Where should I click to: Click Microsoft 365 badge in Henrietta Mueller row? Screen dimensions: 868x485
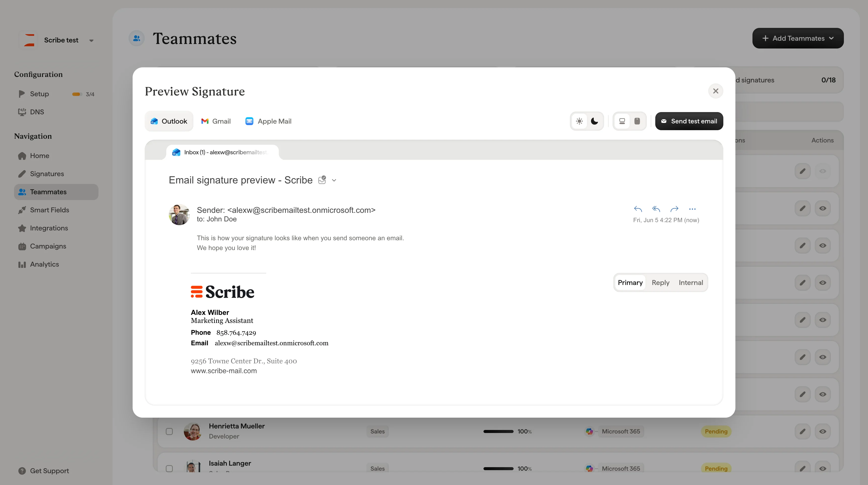(621, 431)
